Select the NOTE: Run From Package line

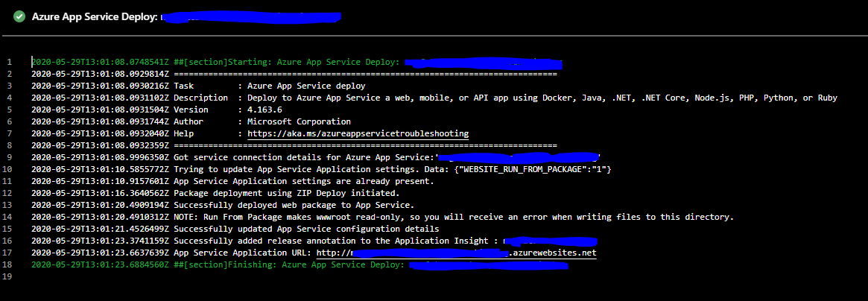click(x=382, y=217)
